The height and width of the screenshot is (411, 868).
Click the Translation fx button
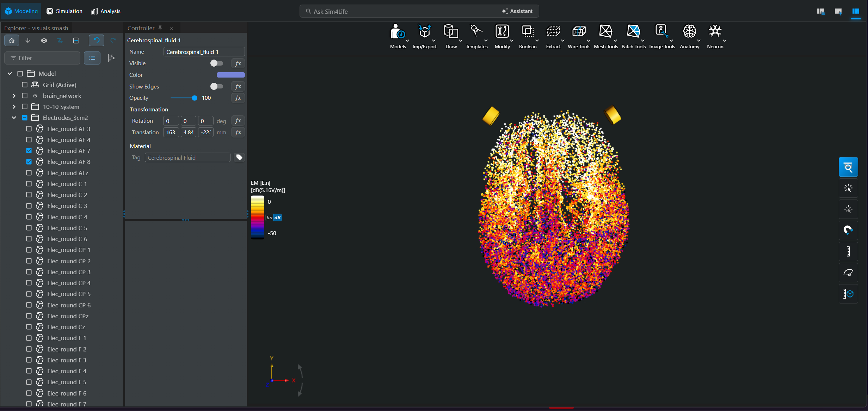click(x=238, y=132)
